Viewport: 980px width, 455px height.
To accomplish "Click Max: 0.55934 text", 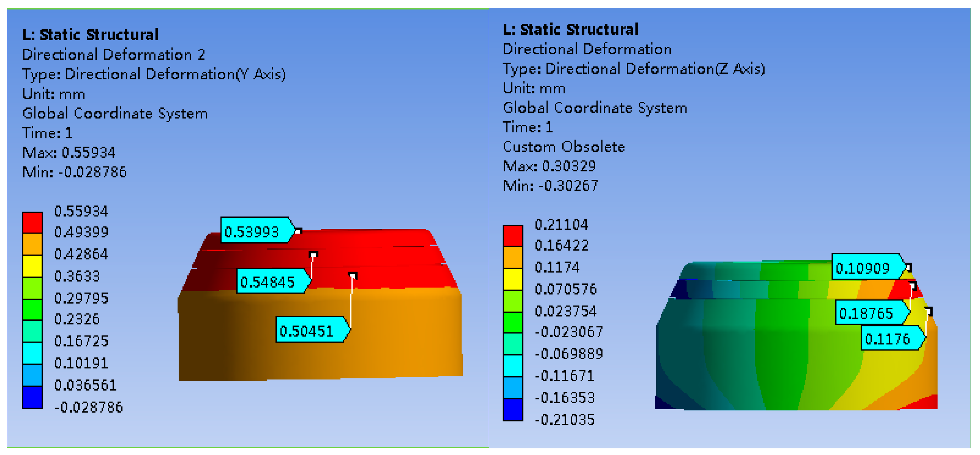I will [x=69, y=153].
